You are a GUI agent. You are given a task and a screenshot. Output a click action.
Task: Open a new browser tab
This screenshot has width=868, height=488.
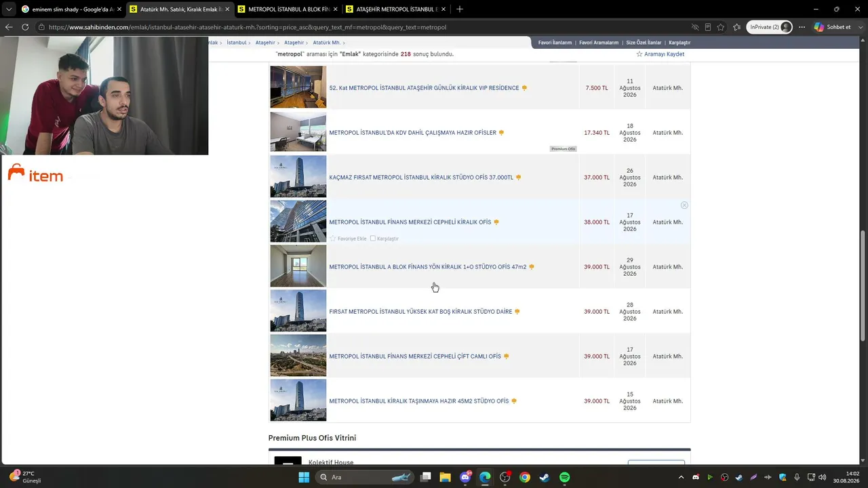460,9
